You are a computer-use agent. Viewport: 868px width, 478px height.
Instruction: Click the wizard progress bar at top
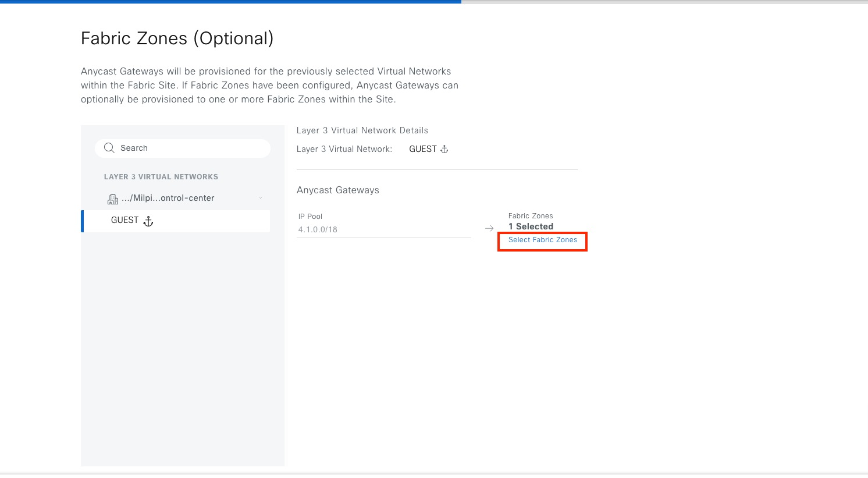coord(230,2)
